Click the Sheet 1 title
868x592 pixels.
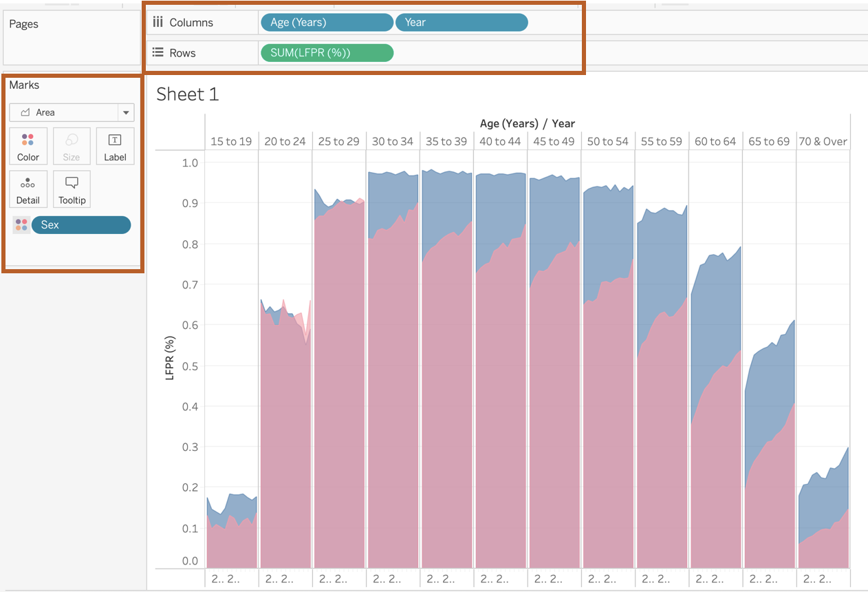188,94
